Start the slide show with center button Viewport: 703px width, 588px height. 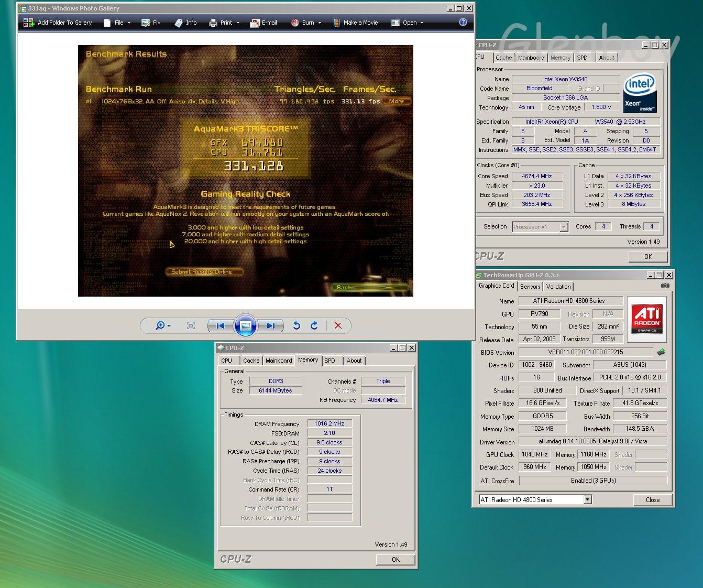coord(245,325)
